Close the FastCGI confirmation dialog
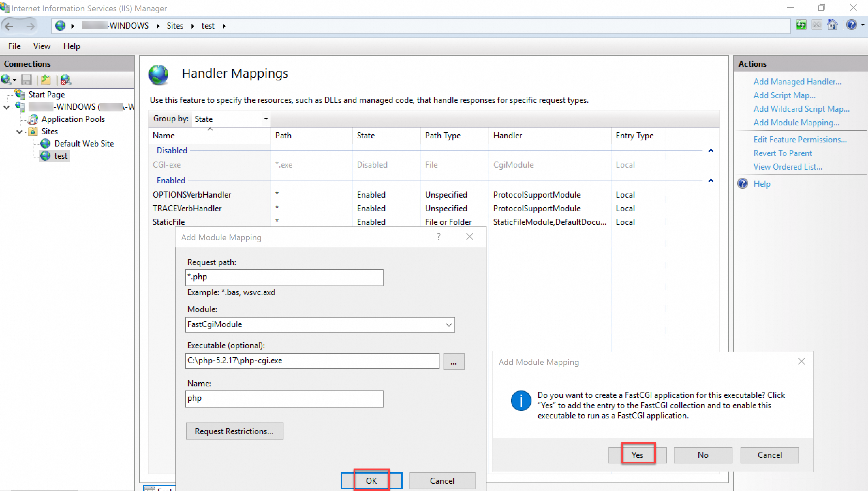This screenshot has height=491, width=868. point(802,361)
